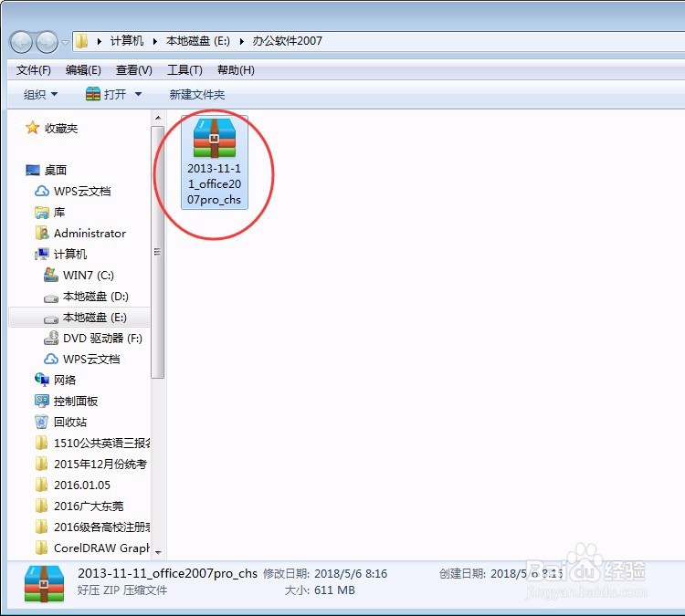Click the 收藏夹 star icon
The width and height of the screenshot is (685, 616).
[32, 128]
